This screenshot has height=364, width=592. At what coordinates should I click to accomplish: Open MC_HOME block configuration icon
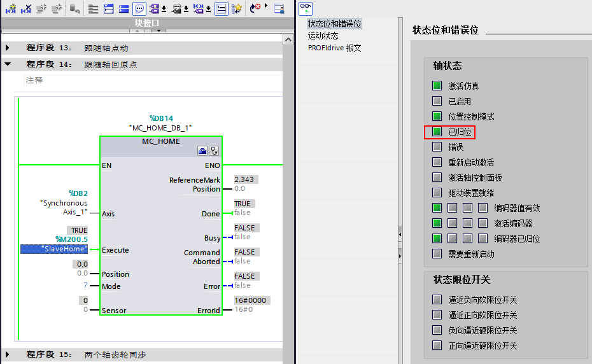[x=202, y=151]
